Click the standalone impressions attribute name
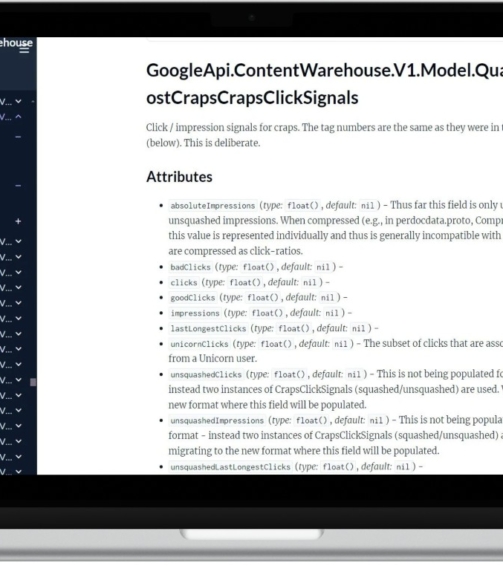Viewport: 503px width, 566px height. (195, 313)
